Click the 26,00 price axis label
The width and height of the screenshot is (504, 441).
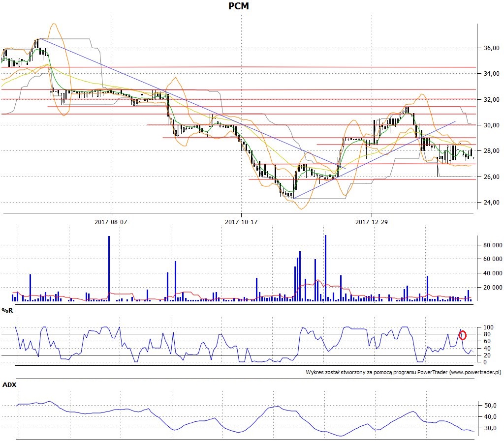tap(492, 176)
